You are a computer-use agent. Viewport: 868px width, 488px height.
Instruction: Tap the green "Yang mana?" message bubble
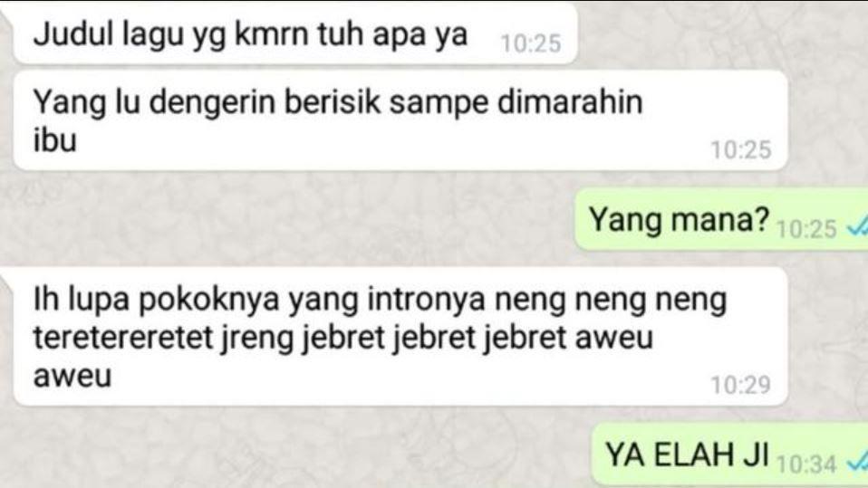(721, 219)
